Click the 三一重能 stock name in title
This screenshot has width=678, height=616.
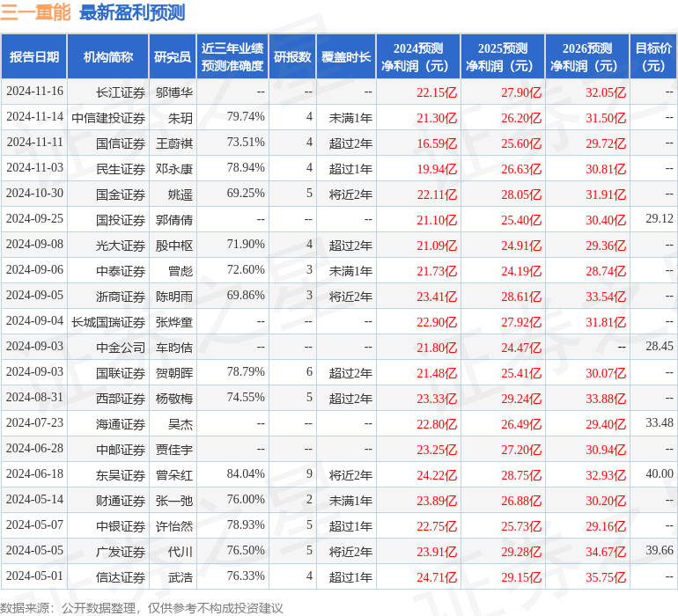[x=35, y=12]
